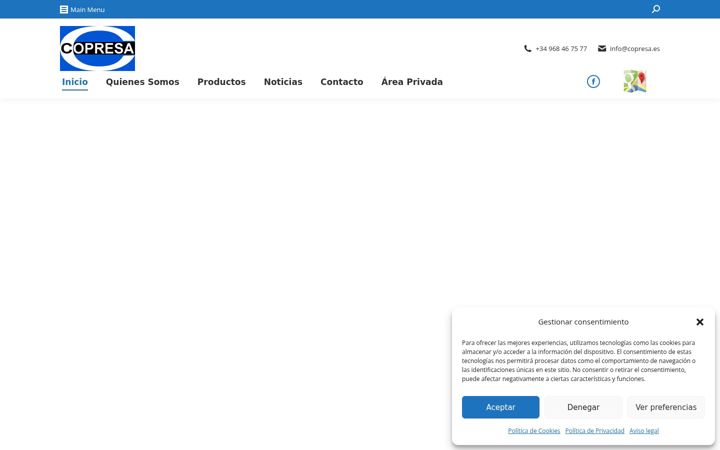The image size is (720, 450).
Task: Close the cookie consent dialog
Action: pyautogui.click(x=700, y=322)
